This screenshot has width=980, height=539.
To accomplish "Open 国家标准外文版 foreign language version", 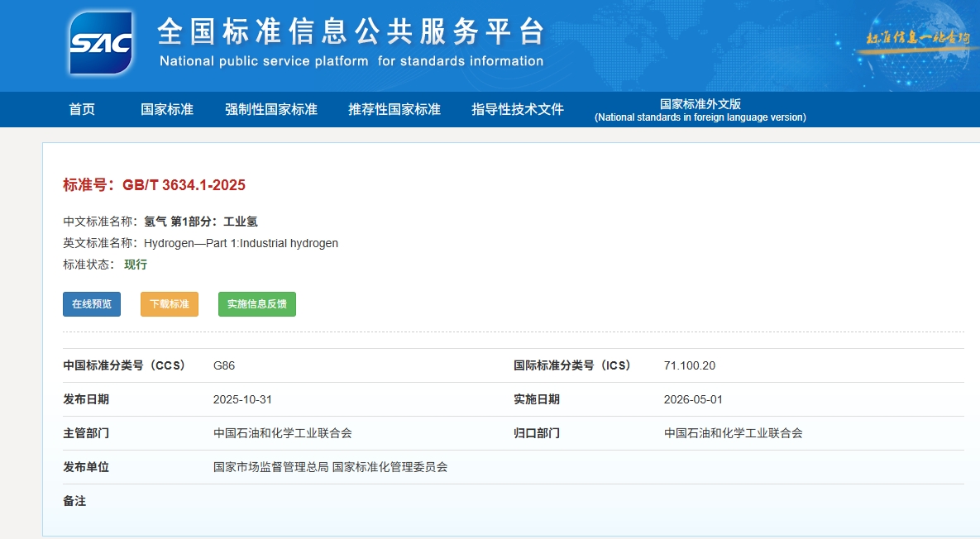I will coord(700,110).
